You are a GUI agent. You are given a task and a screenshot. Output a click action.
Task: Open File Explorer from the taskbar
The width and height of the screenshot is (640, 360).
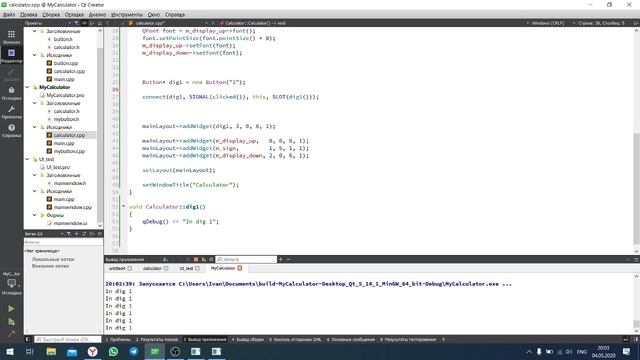tap(51, 351)
